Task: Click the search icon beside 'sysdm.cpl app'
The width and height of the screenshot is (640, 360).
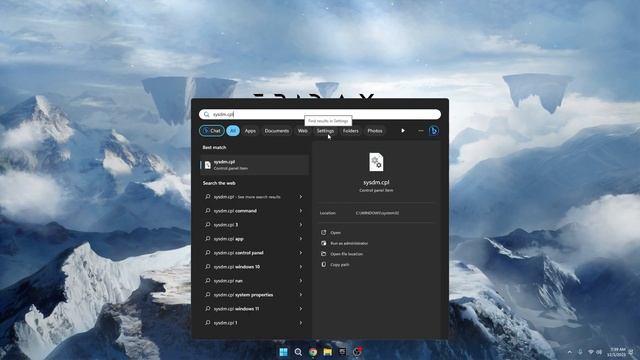Action: 207,239
